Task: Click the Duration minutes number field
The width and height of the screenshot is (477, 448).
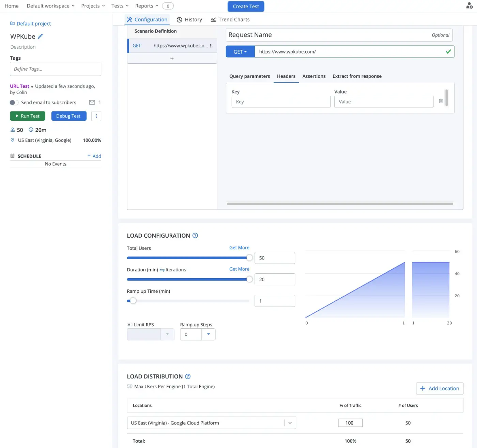Action: (x=275, y=280)
